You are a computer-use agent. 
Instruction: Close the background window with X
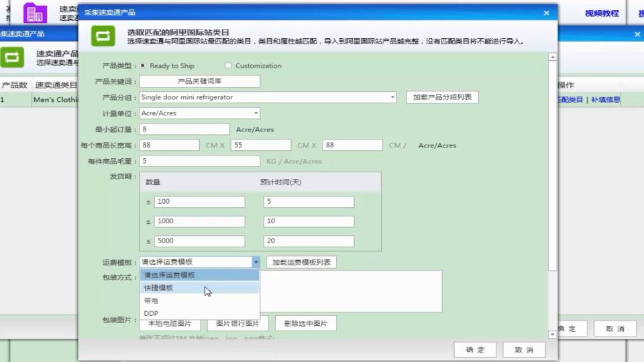point(637,34)
